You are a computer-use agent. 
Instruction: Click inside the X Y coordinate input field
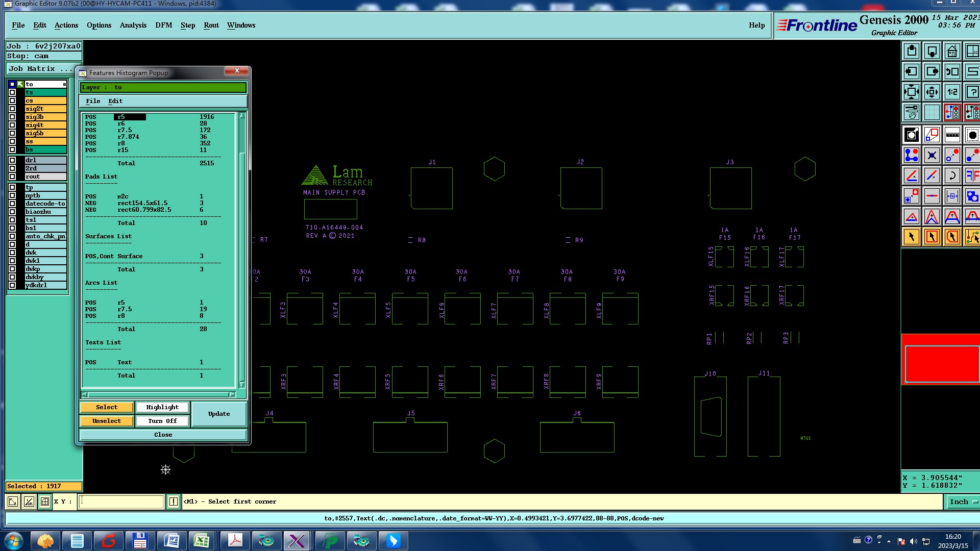coord(121,502)
